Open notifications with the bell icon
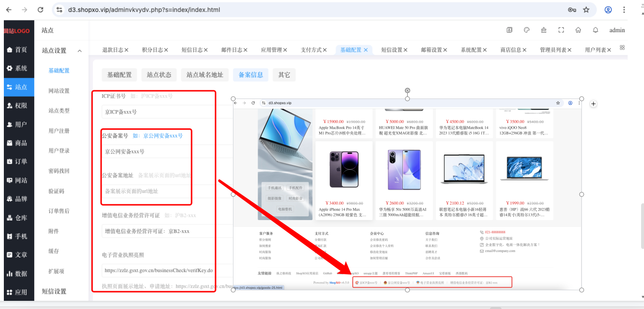This screenshot has height=309, width=644. click(595, 30)
